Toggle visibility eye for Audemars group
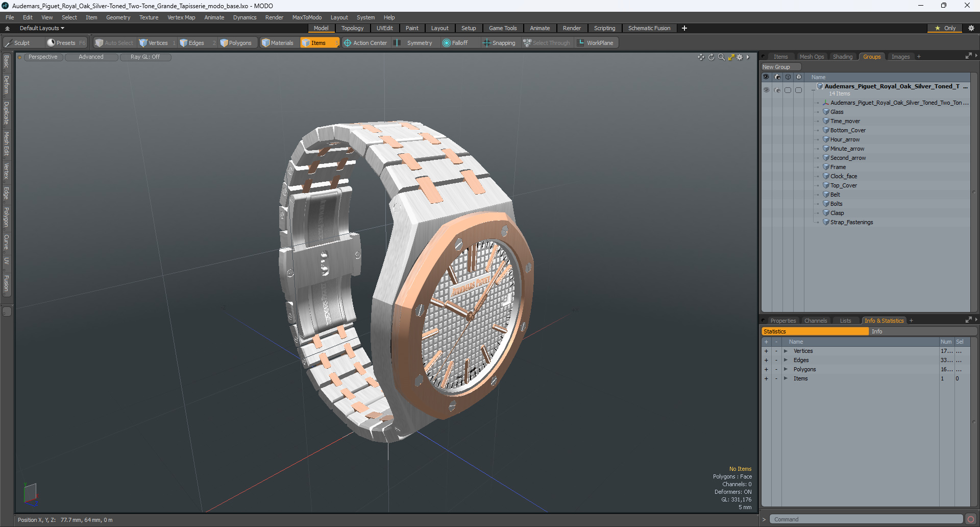The image size is (980, 527). pos(766,90)
